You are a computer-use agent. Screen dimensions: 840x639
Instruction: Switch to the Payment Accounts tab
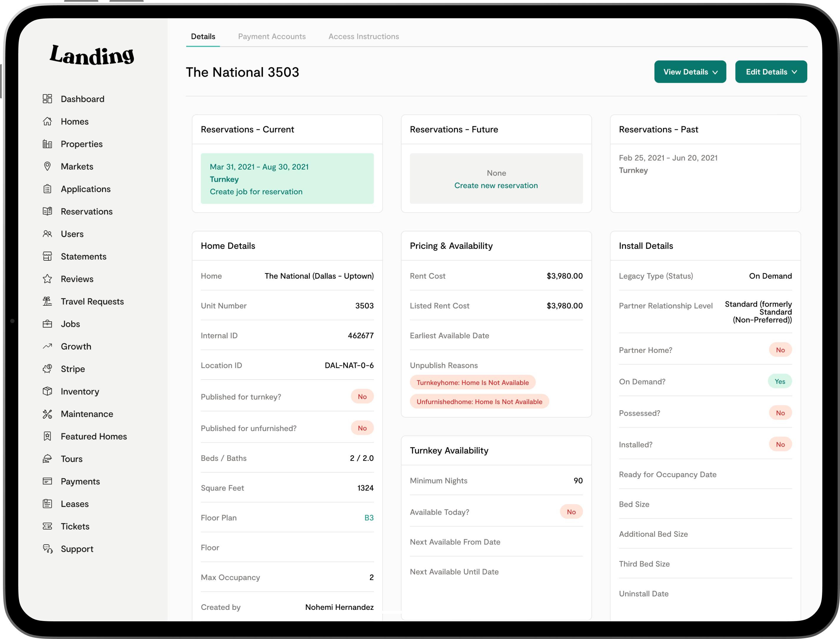(272, 37)
